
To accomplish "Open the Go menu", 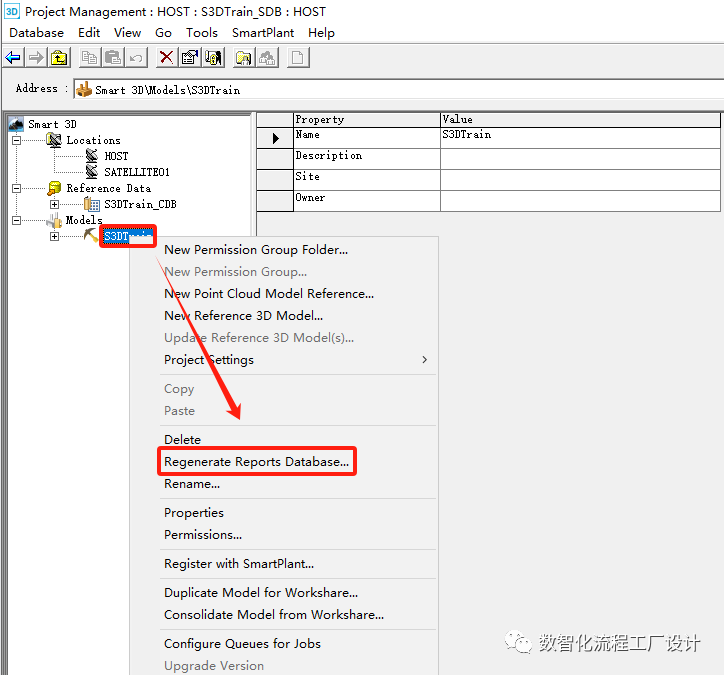I will (x=163, y=33).
